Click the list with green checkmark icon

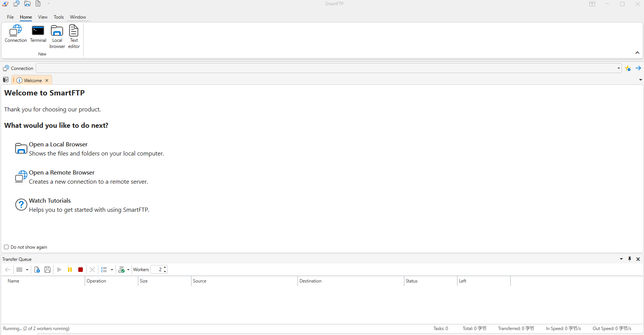(122, 270)
